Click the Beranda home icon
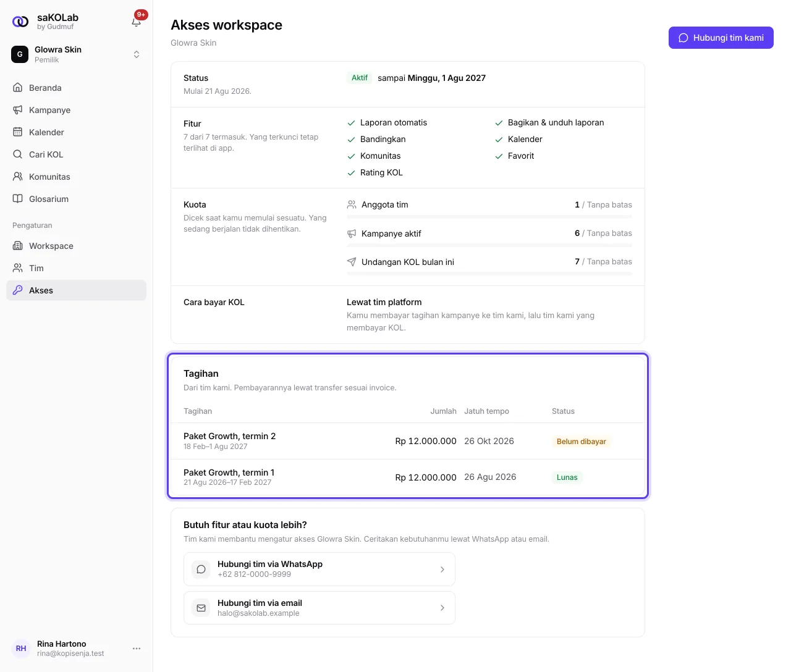791x672 pixels. click(18, 88)
